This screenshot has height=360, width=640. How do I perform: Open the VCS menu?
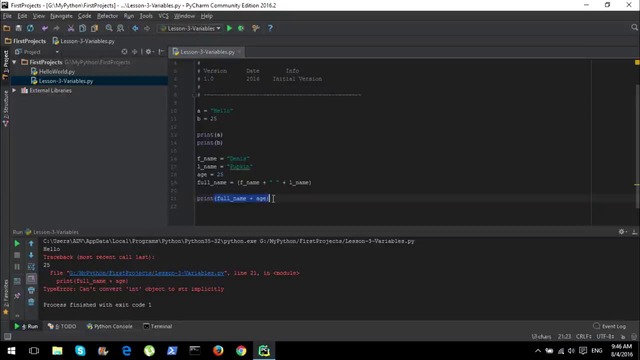pyautogui.click(x=163, y=16)
